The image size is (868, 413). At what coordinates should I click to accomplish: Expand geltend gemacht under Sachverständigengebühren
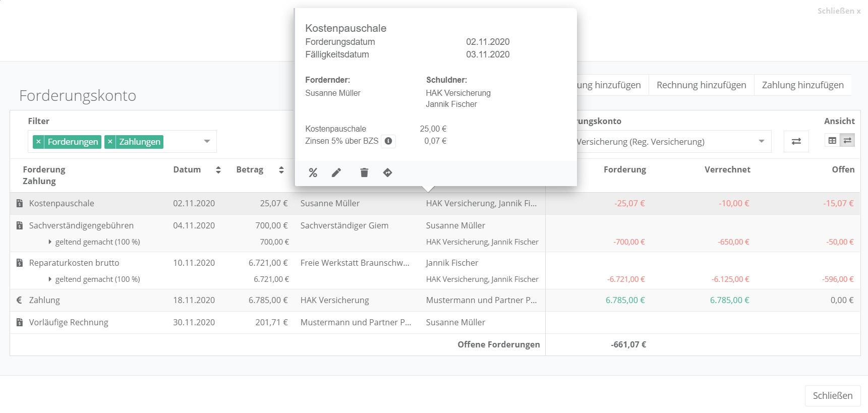pyautogui.click(x=50, y=242)
